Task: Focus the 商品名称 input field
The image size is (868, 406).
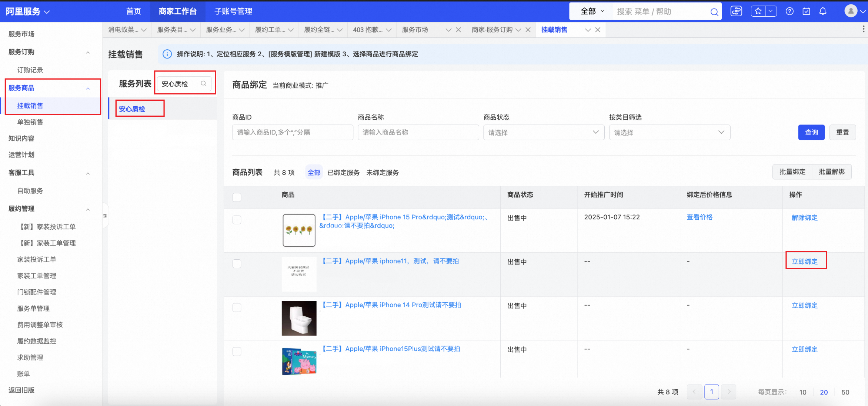Action: tap(418, 132)
